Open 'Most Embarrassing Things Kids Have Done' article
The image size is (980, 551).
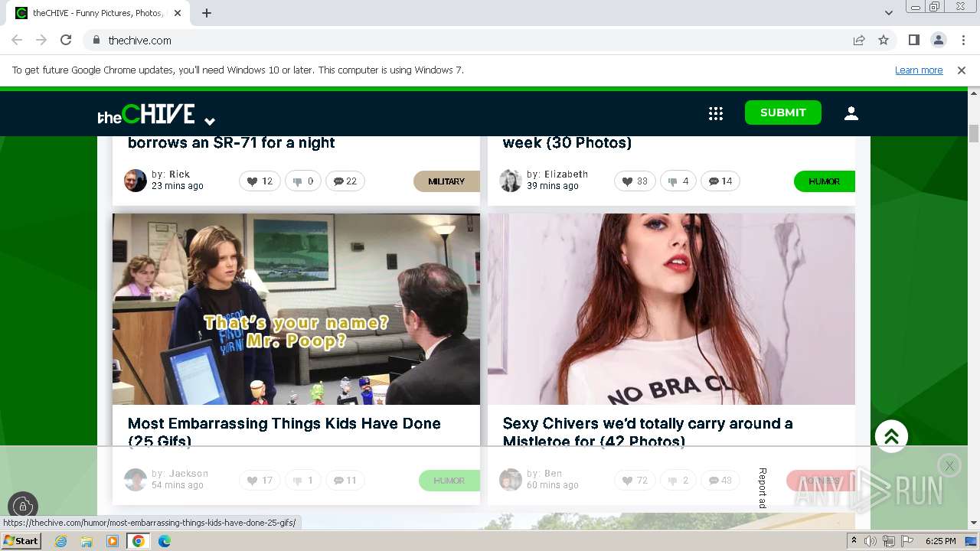tap(284, 432)
